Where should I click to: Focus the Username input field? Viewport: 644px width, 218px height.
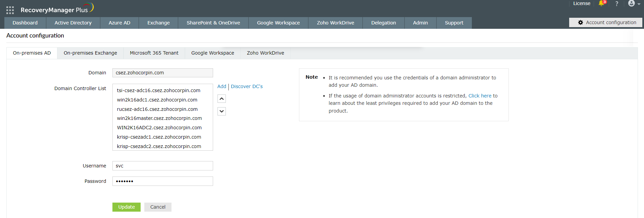pyautogui.click(x=162, y=166)
